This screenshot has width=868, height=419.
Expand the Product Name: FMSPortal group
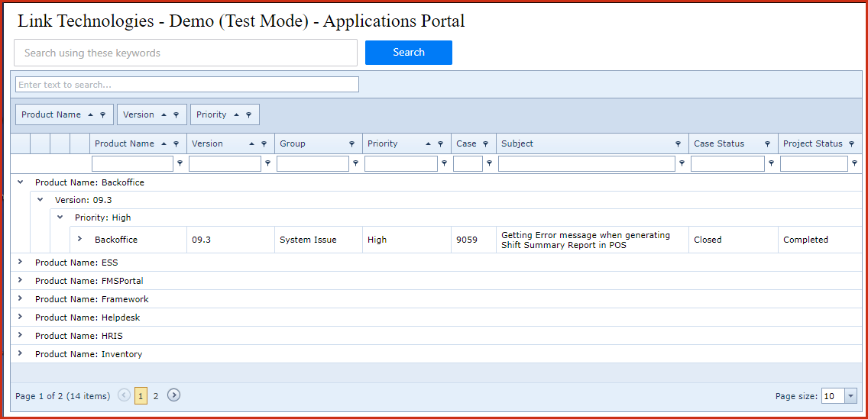tap(21, 280)
